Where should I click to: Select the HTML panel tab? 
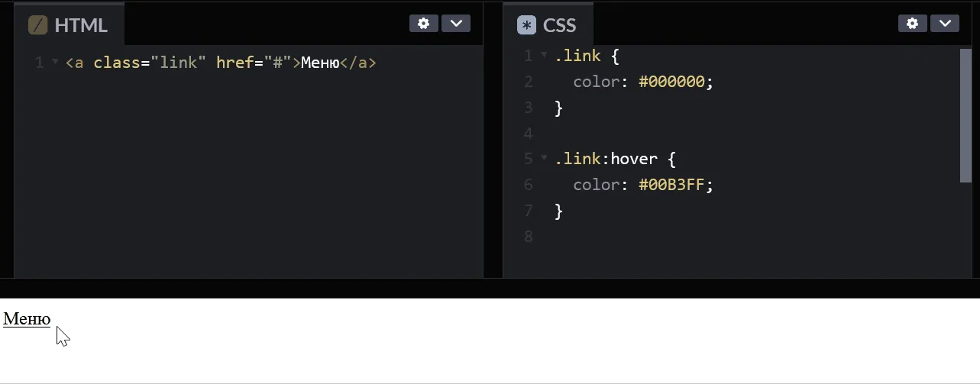[69, 24]
